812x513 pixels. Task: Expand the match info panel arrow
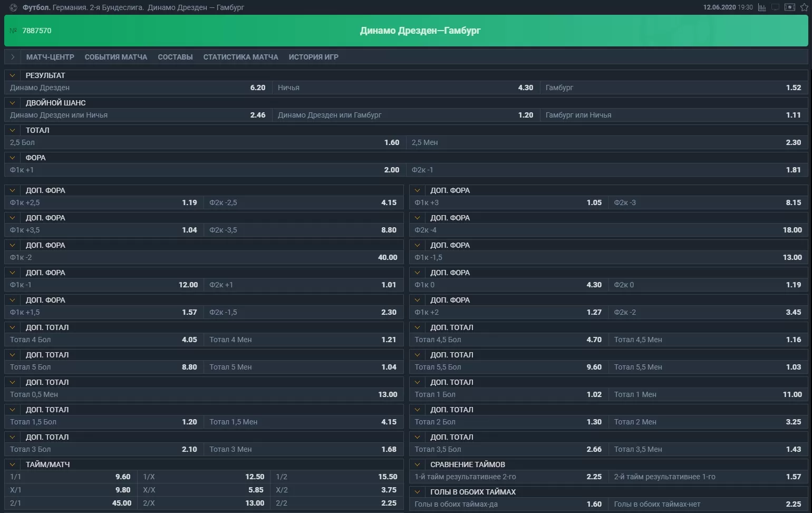[x=13, y=57]
